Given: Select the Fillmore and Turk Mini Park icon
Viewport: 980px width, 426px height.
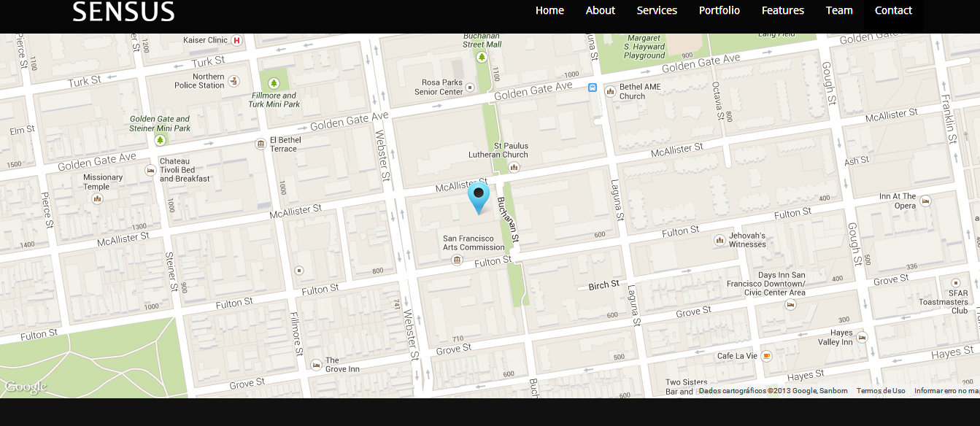Looking at the screenshot, I should point(274,83).
